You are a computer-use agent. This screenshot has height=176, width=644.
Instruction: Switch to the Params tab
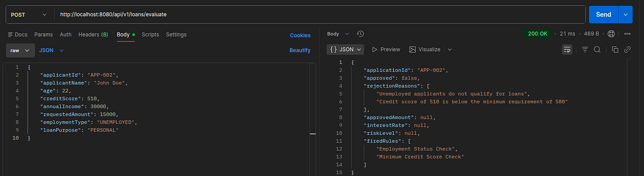tap(43, 35)
